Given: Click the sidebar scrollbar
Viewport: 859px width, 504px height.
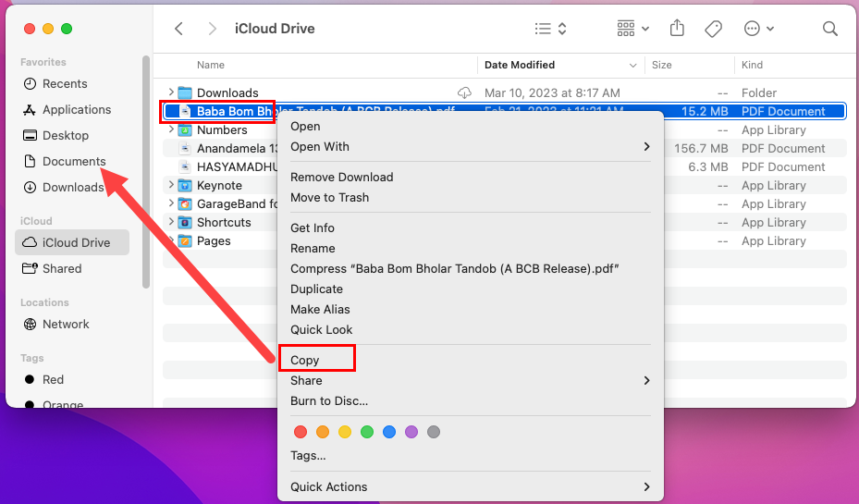Looking at the screenshot, I should (x=146, y=171).
